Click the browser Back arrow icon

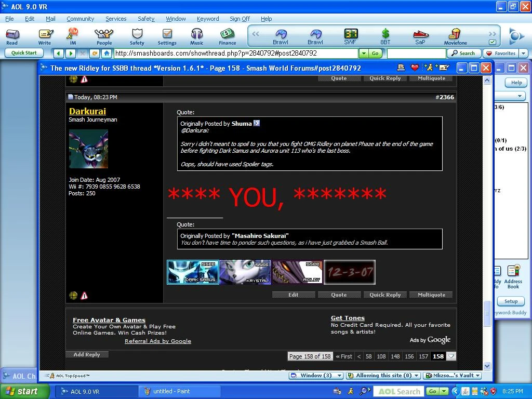coord(58,54)
